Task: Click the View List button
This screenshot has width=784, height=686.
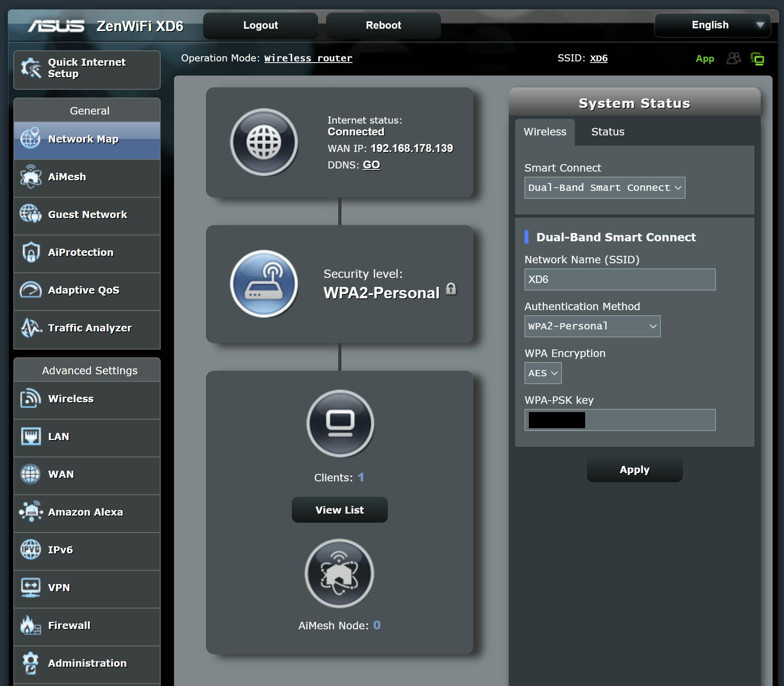Action: pos(339,510)
